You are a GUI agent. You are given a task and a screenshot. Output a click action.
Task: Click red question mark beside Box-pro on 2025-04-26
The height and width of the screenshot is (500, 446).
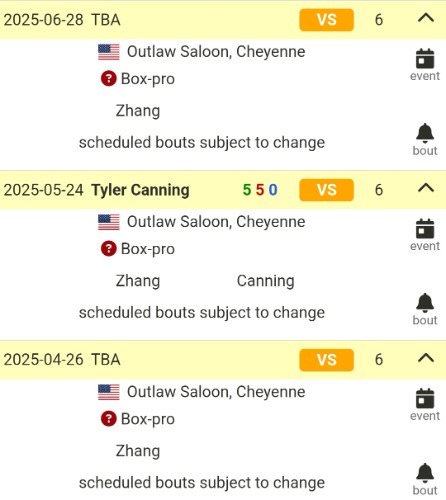[x=109, y=419]
